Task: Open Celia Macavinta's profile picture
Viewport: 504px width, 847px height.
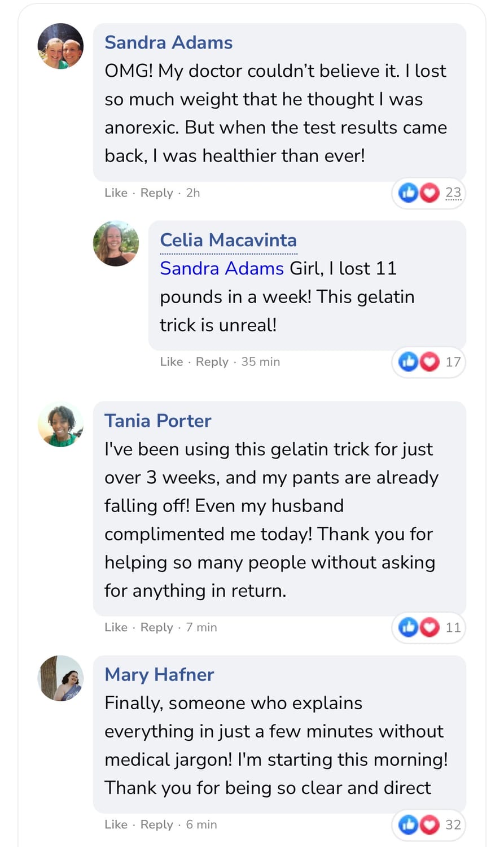Action: click(x=116, y=243)
